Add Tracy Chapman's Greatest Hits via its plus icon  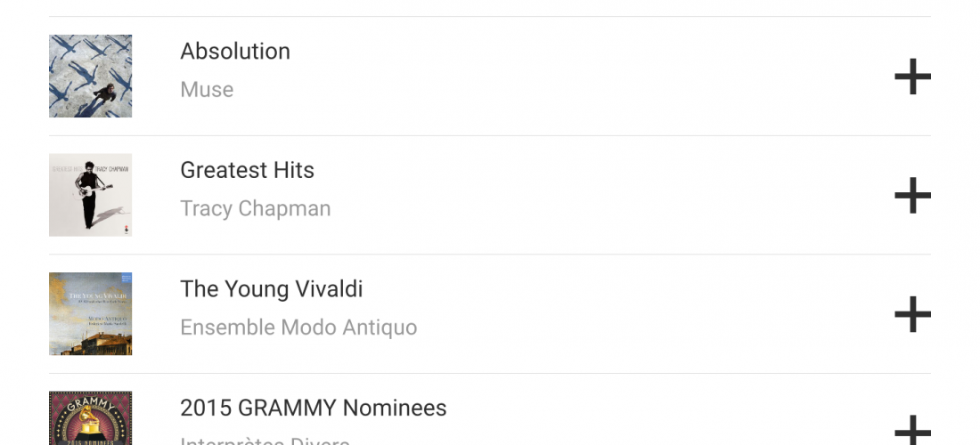tap(912, 195)
